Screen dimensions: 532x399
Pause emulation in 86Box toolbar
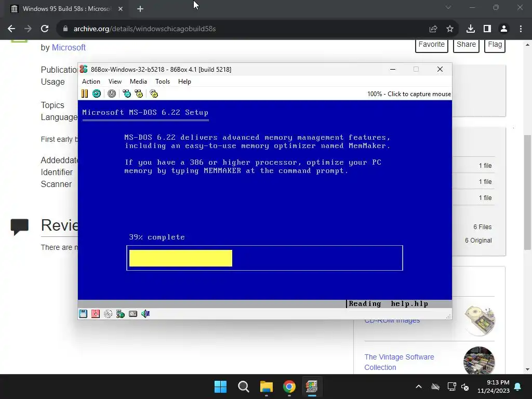[85, 94]
